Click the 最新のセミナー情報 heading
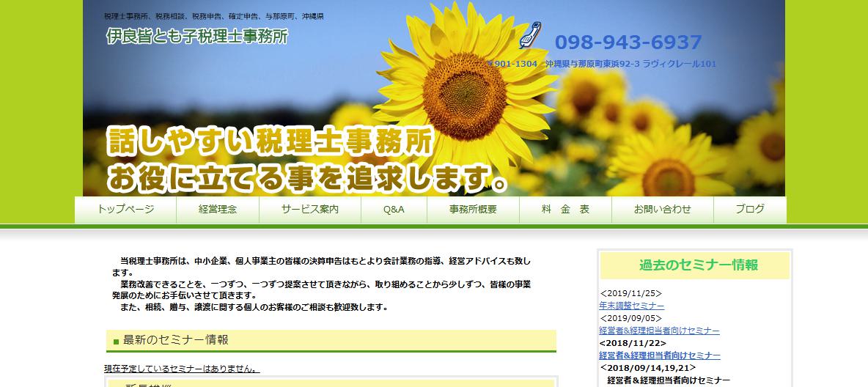 coord(175,340)
